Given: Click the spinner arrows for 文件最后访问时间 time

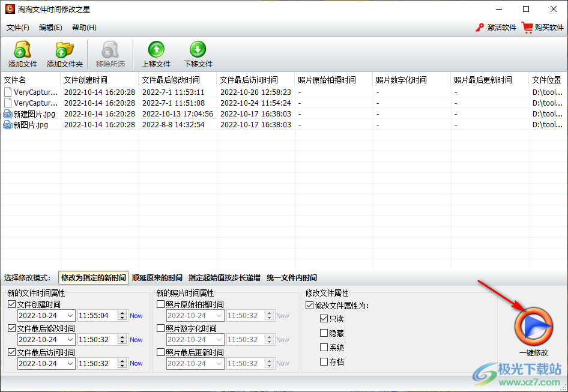Looking at the screenshot, I should (x=122, y=363).
